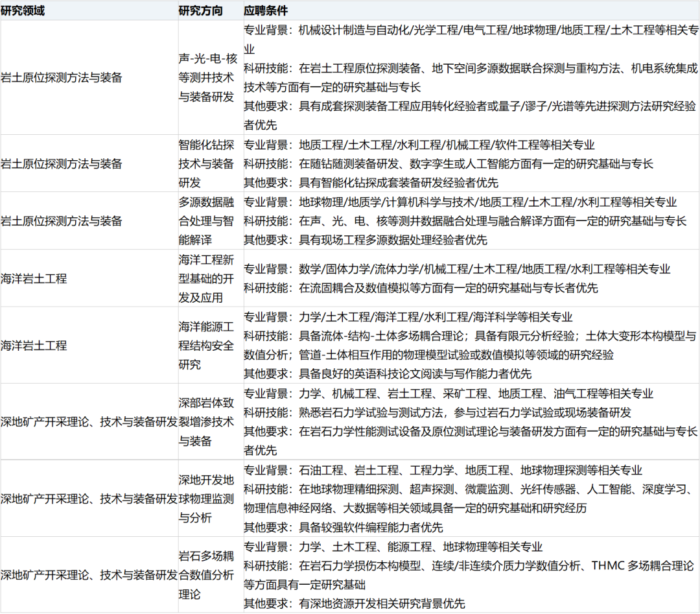Click the 专业背景 line listing "计算机科学与技术"
The width and height of the screenshot is (700, 614).
460,202
